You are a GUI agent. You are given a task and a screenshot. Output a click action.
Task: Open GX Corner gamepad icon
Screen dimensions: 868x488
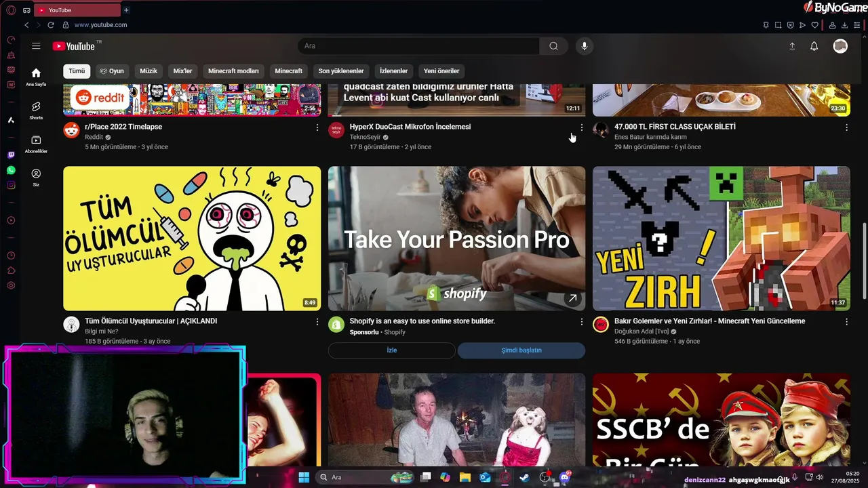26,10
